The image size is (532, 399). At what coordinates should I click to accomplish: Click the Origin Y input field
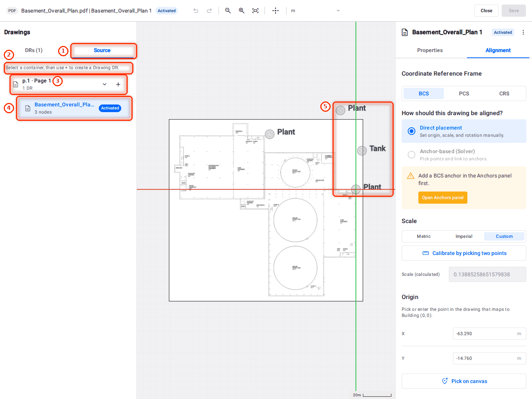pos(489,358)
